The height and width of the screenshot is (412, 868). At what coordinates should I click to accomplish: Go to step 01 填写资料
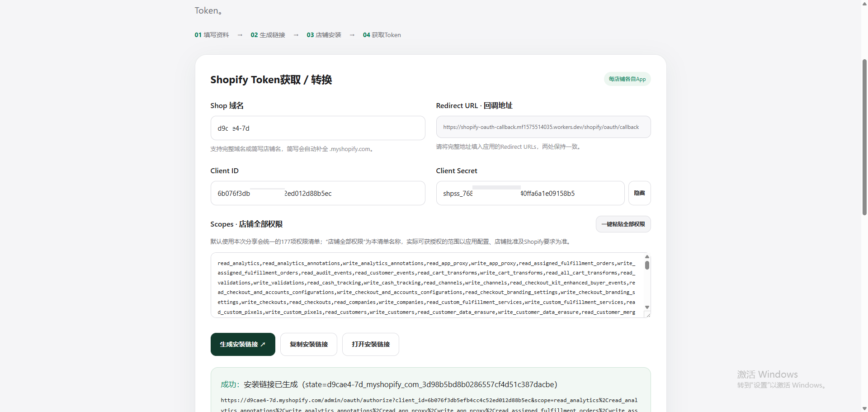click(212, 35)
